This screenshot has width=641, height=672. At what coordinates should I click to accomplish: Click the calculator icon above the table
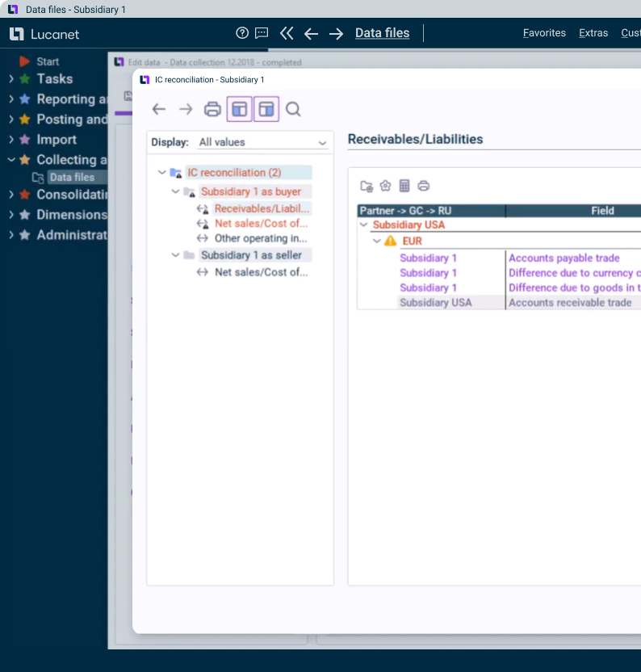click(404, 186)
